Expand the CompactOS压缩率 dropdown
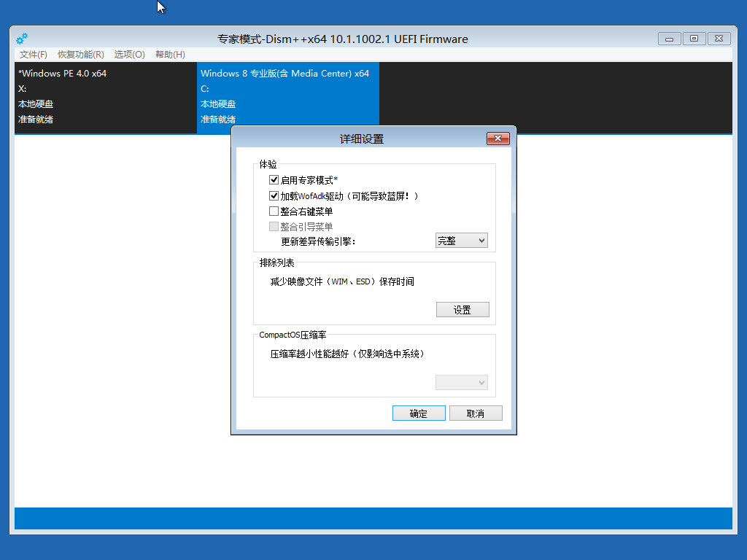 tap(461, 383)
